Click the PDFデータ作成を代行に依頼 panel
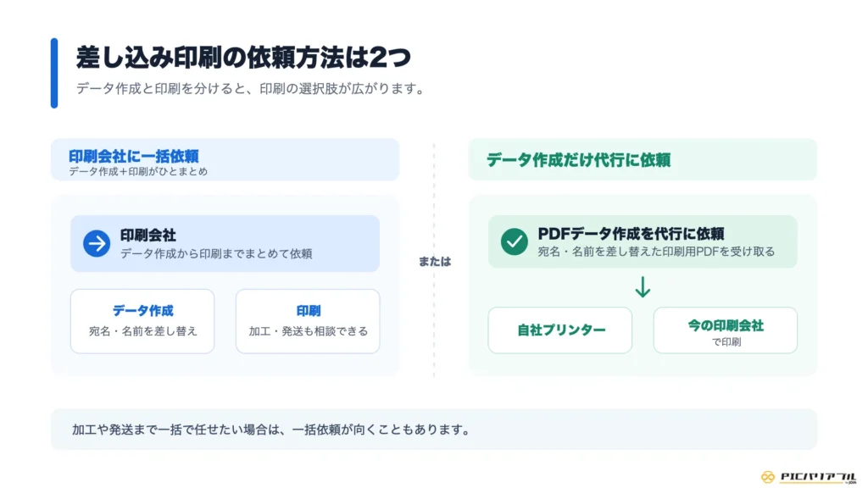 point(643,241)
